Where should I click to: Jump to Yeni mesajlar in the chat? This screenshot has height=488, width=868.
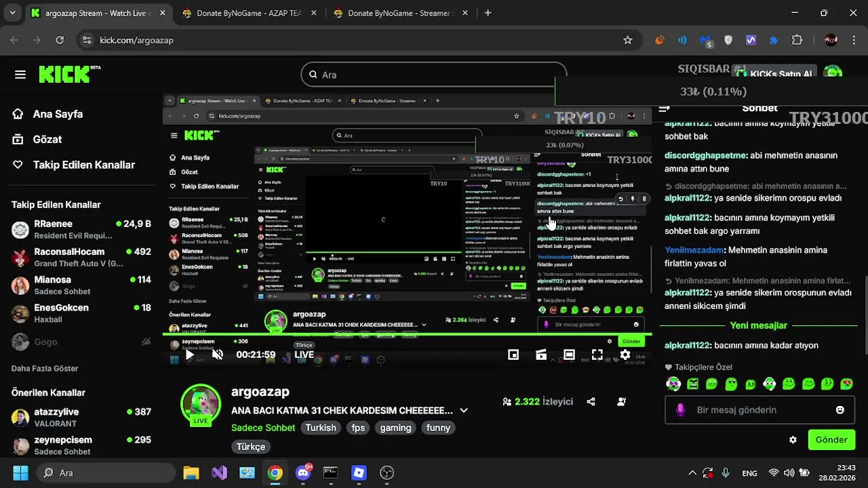click(x=758, y=325)
